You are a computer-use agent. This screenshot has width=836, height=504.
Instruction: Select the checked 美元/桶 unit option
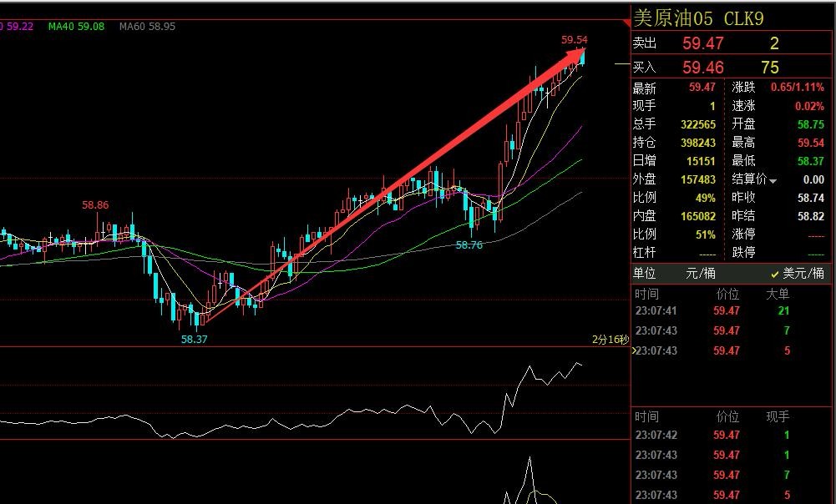797,274
